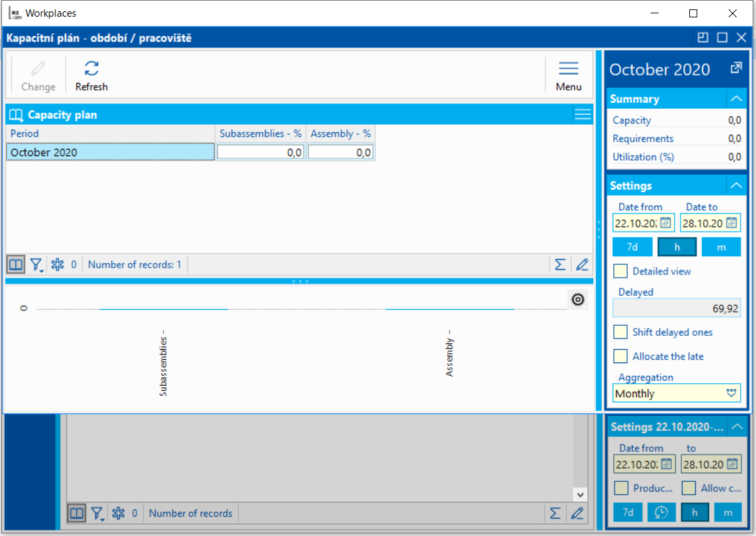Select the m units button in Settings
This screenshot has width=756, height=536.
721,247
